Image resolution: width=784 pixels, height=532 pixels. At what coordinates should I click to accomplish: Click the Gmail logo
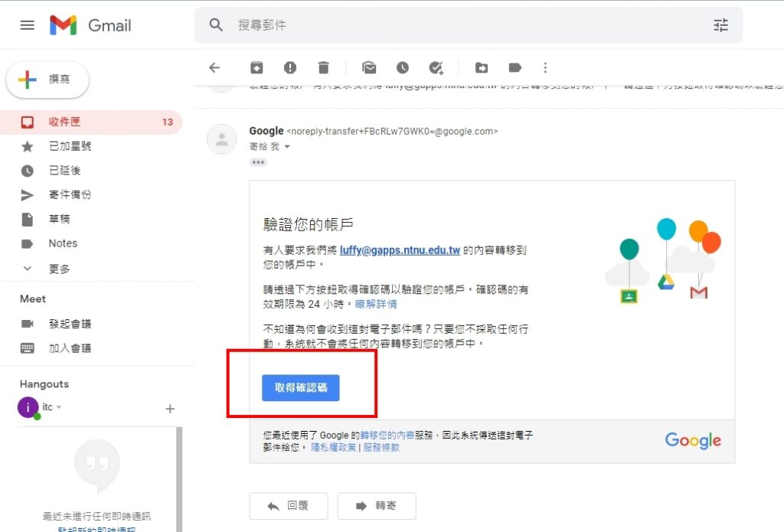click(x=90, y=25)
